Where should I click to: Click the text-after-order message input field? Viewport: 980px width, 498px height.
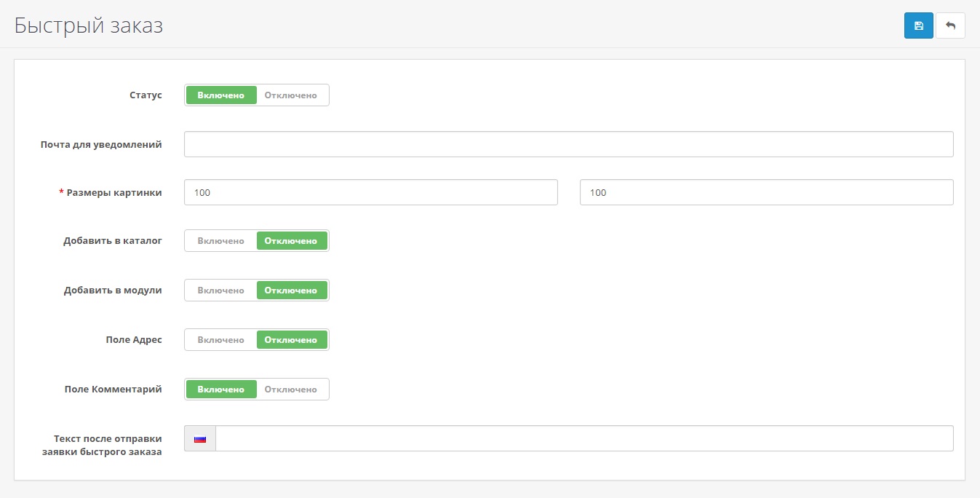584,439
